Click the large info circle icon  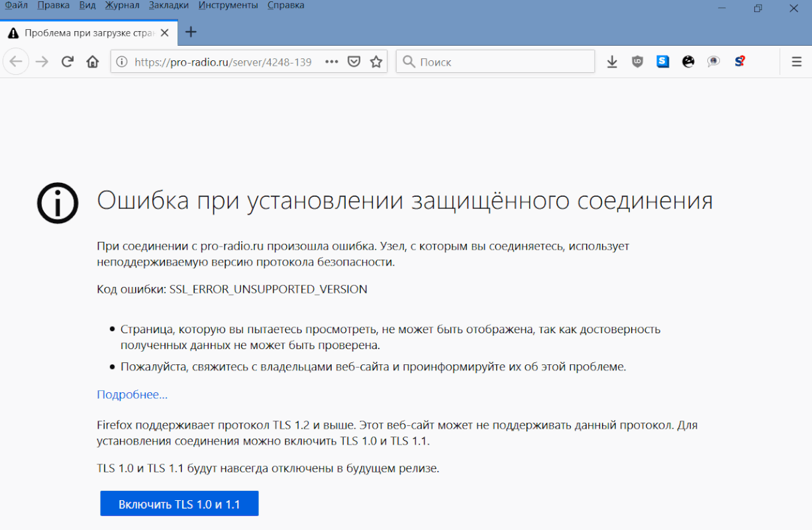click(x=58, y=203)
